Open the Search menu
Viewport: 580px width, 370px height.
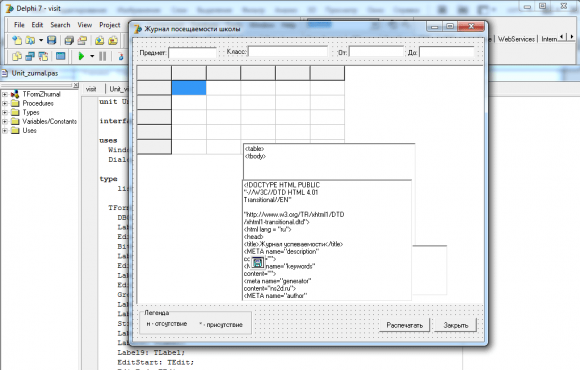[x=60, y=25]
